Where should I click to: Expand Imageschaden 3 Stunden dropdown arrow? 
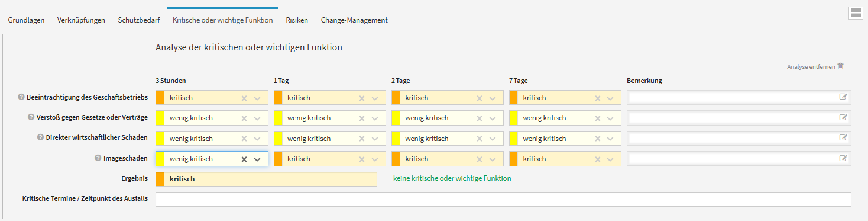pyautogui.click(x=257, y=159)
